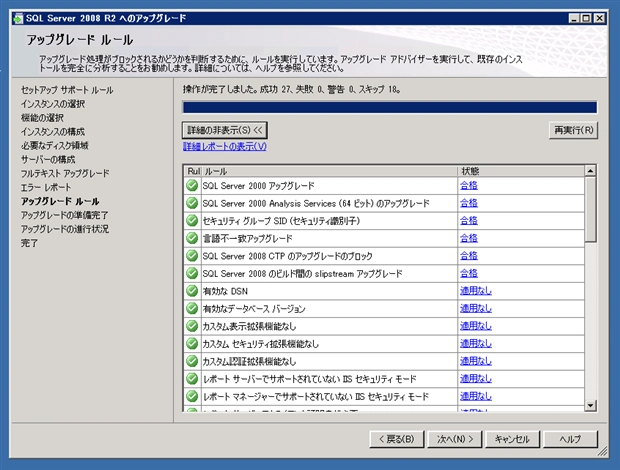Click the rule list scrollbar down arrow
620x470 pixels.
(590, 405)
